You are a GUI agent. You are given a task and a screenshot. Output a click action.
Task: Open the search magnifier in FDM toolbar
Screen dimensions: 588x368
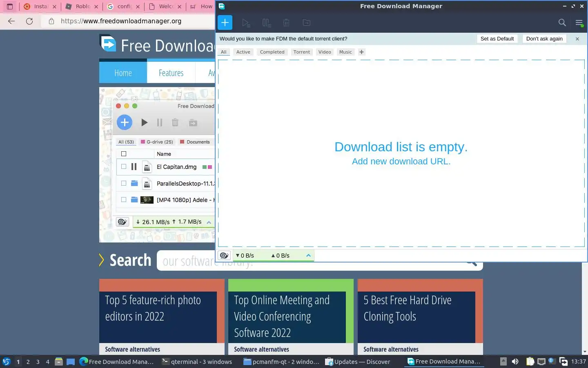(x=562, y=23)
